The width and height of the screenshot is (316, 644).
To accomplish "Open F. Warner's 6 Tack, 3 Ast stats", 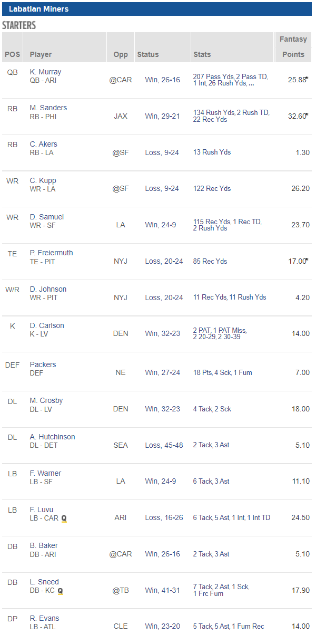I will click(211, 482).
